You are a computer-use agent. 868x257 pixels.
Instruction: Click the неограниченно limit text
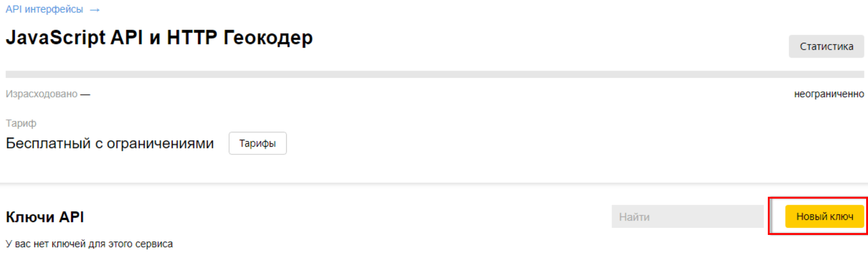(828, 94)
